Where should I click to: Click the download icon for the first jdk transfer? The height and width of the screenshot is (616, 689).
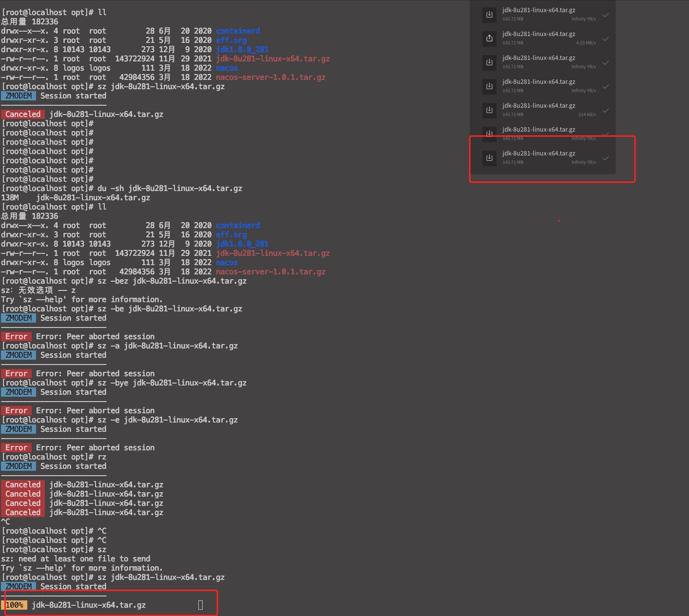tap(489, 15)
